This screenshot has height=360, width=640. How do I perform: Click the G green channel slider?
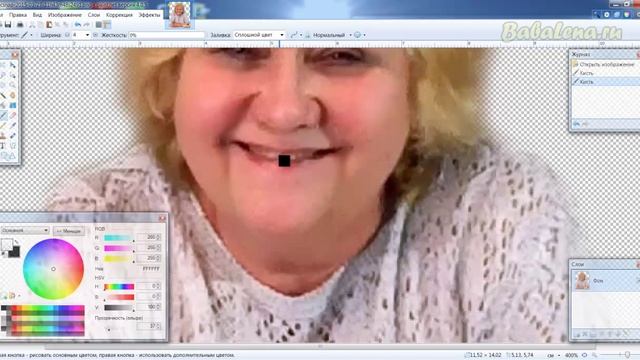click(x=119, y=248)
